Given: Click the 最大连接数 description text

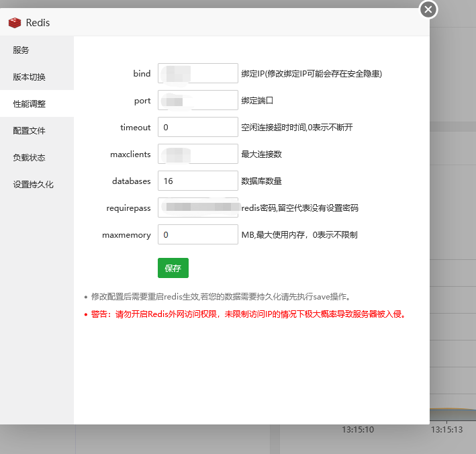Looking at the screenshot, I should click(x=261, y=154).
